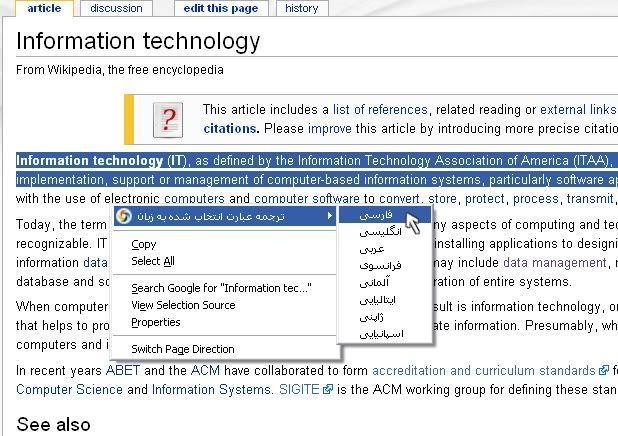This screenshot has height=436, width=618.
Task: Choose the translate selected text menu item
Action: coord(225,216)
